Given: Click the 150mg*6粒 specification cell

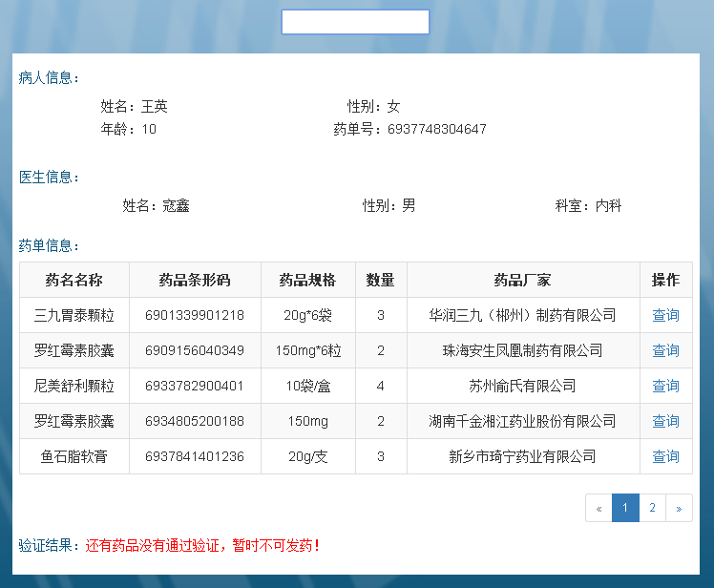Looking at the screenshot, I should (307, 350).
